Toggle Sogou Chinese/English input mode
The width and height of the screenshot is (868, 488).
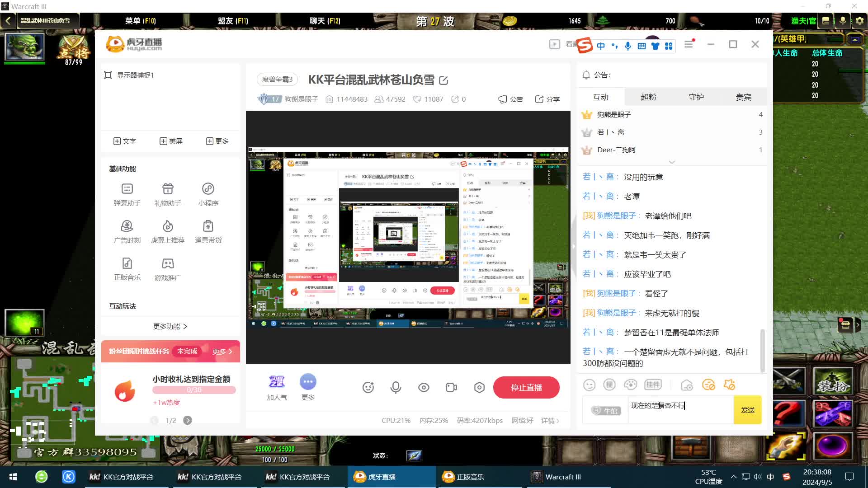(x=601, y=46)
